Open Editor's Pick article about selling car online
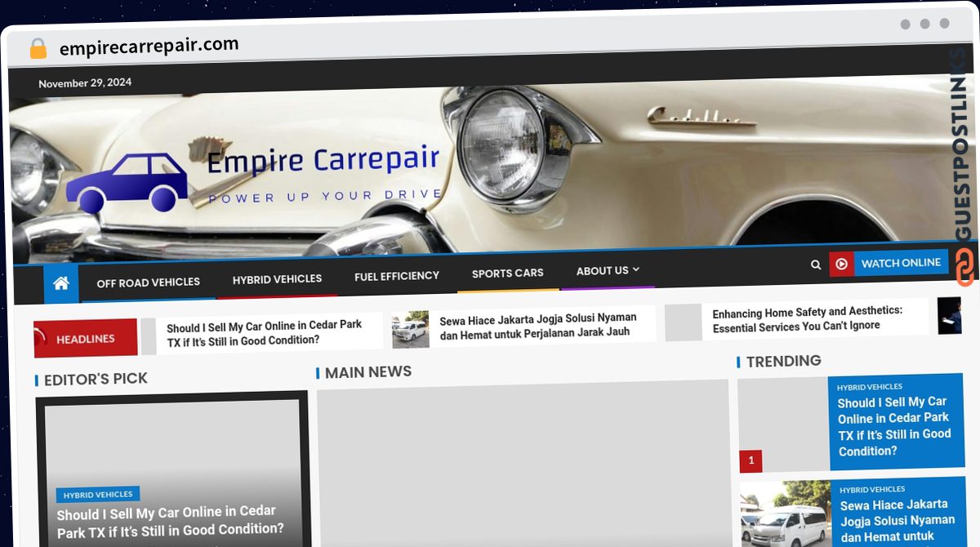 (171, 520)
